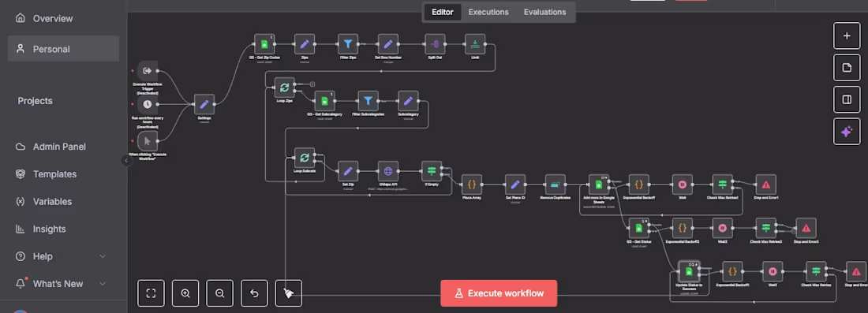
Task: Click the reset zoom undo-arrow button
Action: pyautogui.click(x=254, y=293)
